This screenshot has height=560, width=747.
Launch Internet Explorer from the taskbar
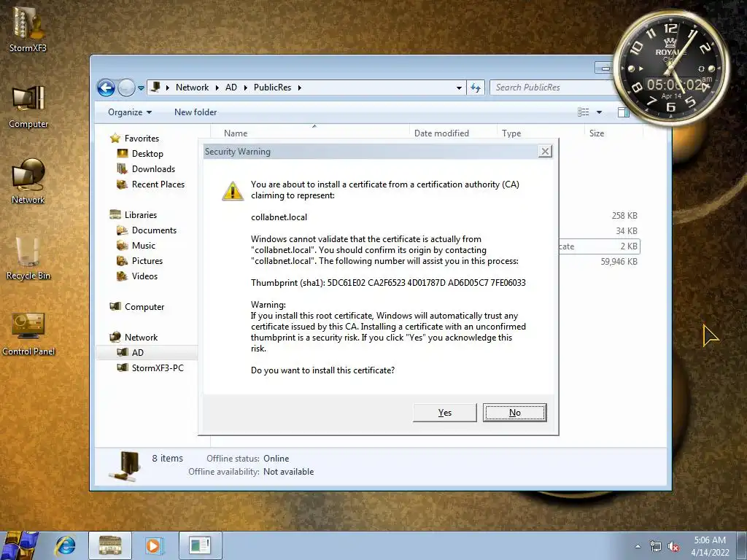(x=65, y=545)
